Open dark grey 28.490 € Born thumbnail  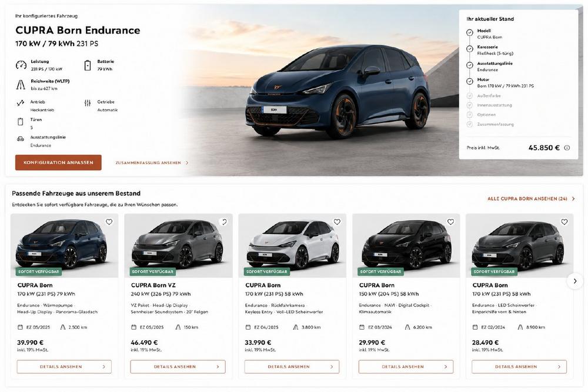click(x=519, y=245)
